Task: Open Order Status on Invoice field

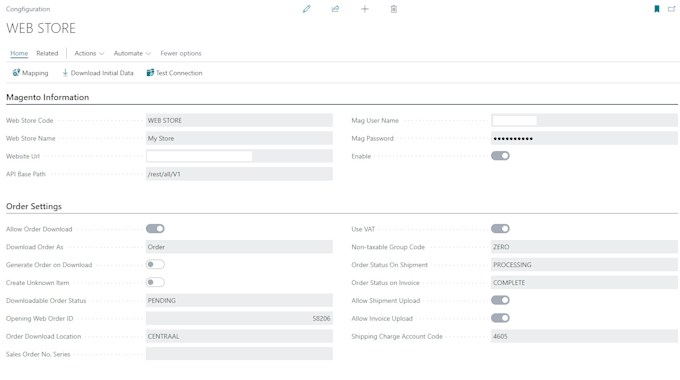Action: [584, 282]
